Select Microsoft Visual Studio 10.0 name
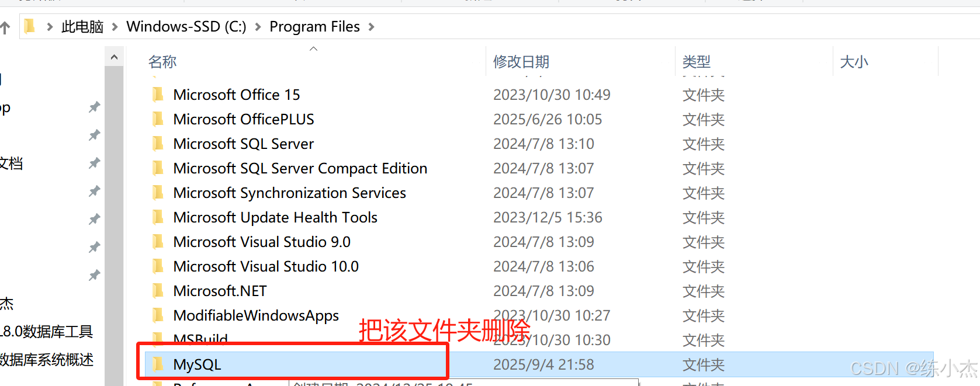The width and height of the screenshot is (980, 386). click(x=266, y=266)
